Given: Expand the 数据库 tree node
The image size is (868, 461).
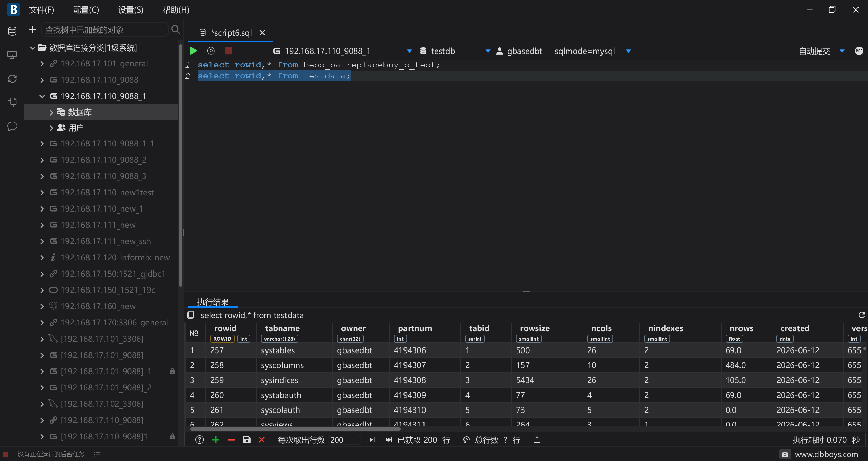Looking at the screenshot, I should (51, 112).
